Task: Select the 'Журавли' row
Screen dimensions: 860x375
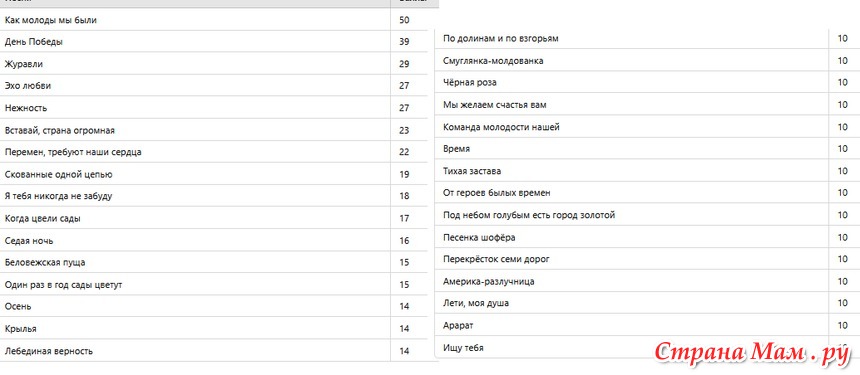Action: pos(214,64)
